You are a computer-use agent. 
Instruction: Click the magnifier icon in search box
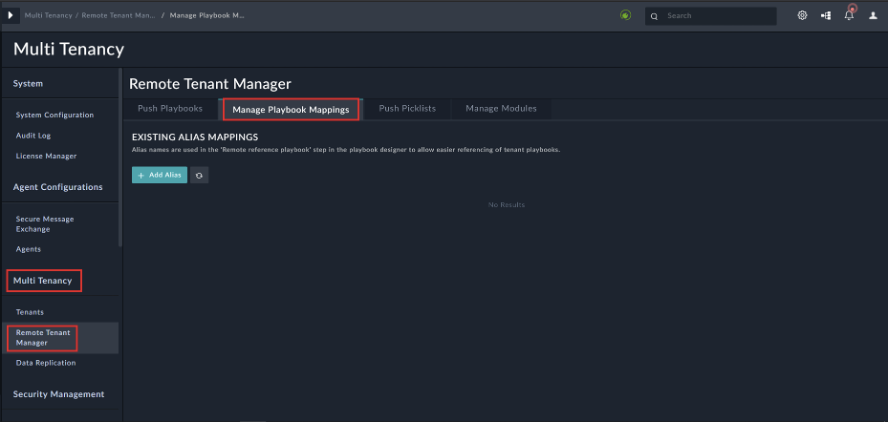654,16
